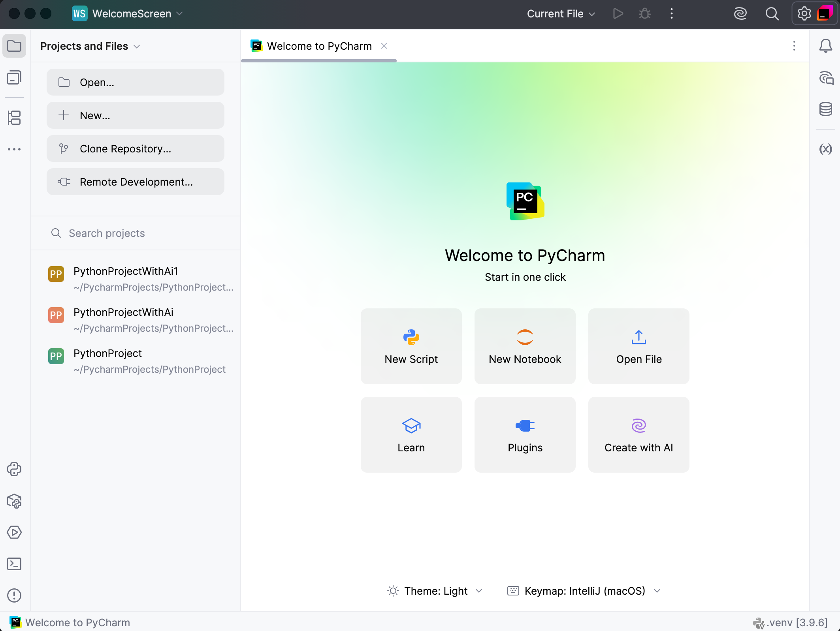Click the PyCharm logo in the welcome area
Image resolution: width=840 pixels, height=631 pixels.
click(525, 201)
